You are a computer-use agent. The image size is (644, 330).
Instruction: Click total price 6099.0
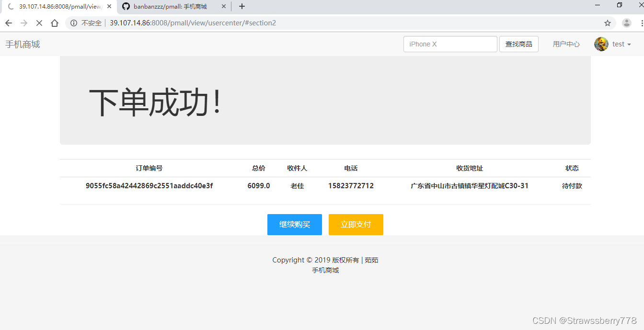coord(259,186)
